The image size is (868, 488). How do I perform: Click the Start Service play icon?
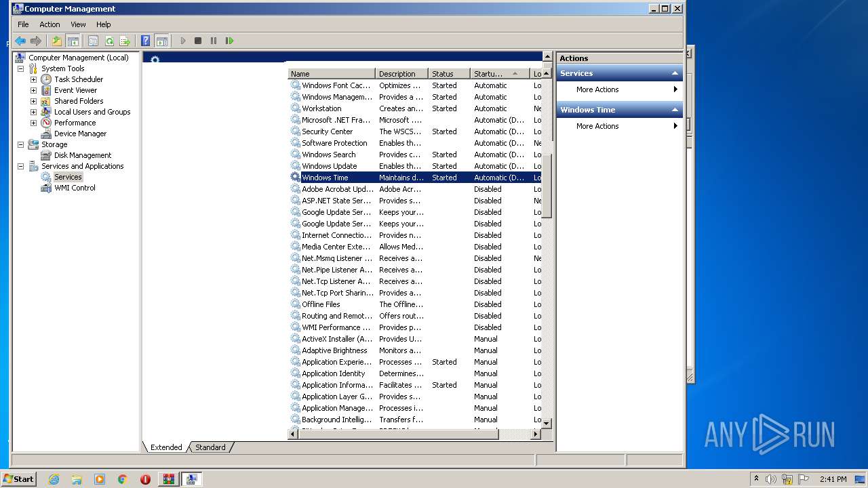click(182, 41)
